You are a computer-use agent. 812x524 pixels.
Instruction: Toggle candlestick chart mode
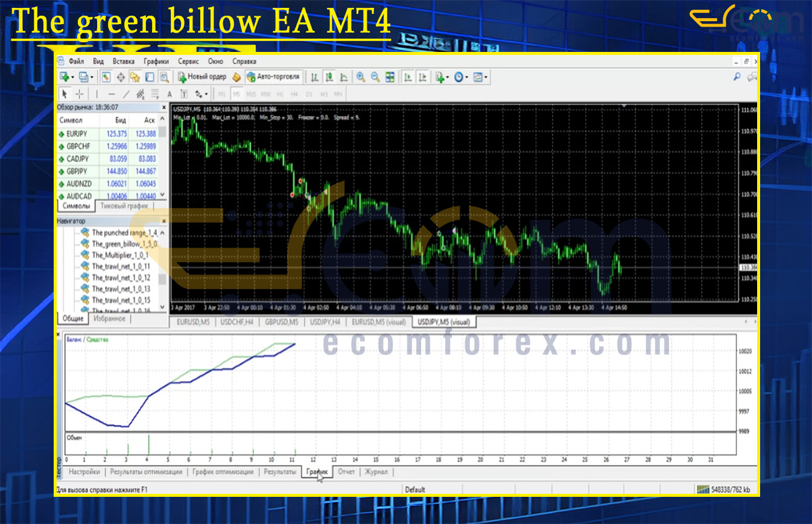coord(329,77)
